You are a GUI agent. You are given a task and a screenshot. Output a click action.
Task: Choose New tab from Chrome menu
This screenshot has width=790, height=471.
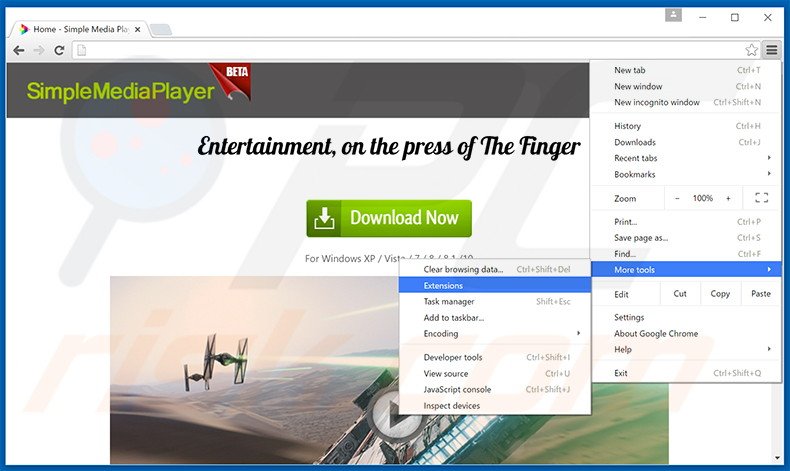point(685,70)
